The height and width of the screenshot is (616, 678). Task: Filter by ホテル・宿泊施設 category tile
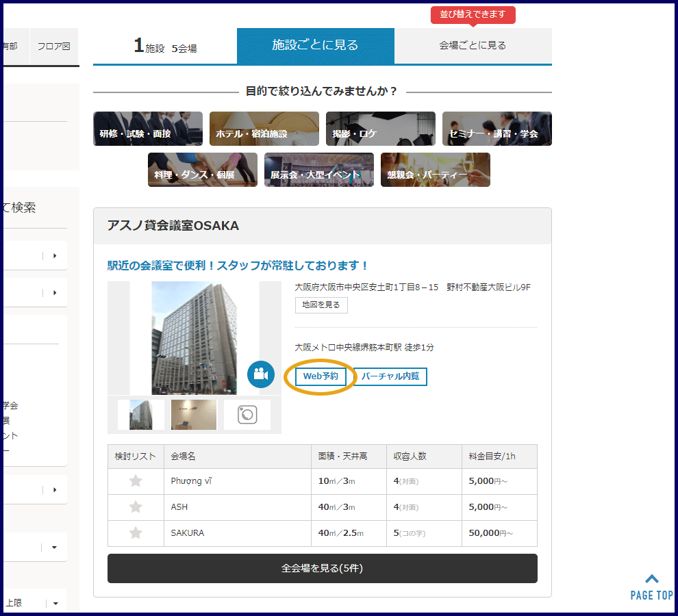click(x=264, y=129)
